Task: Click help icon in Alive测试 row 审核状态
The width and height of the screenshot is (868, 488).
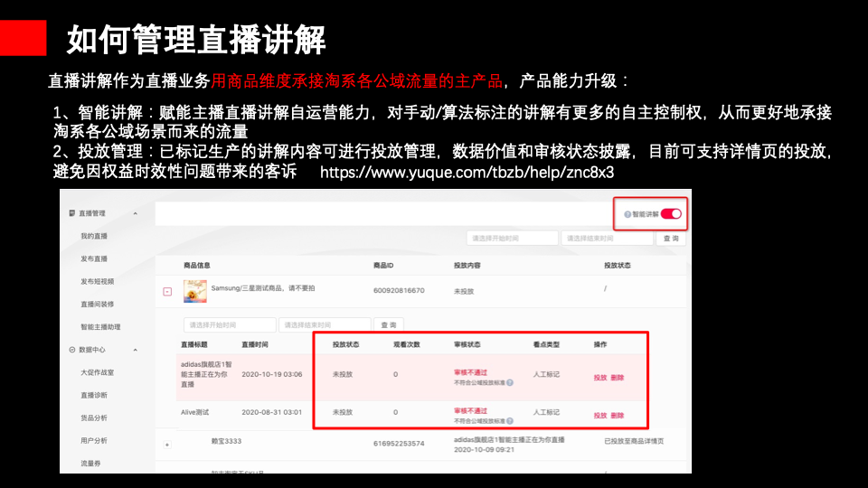Action: tap(510, 421)
